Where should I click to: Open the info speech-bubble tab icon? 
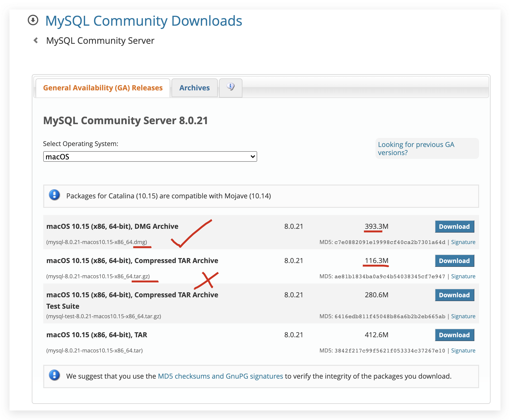click(231, 87)
